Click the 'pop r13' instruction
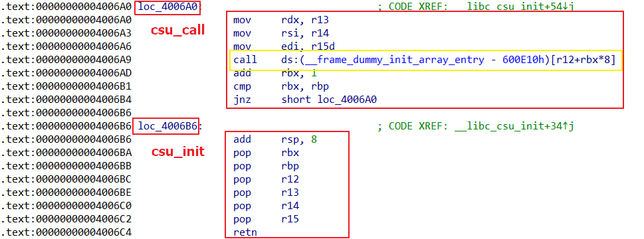Screen dimensions: 644x239 click(x=266, y=193)
